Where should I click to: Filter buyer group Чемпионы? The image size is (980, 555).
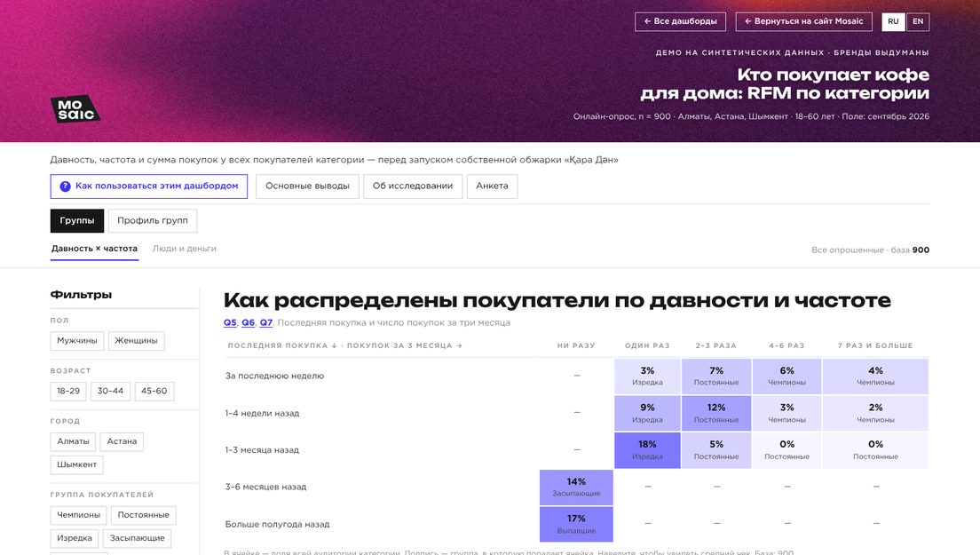(79, 515)
